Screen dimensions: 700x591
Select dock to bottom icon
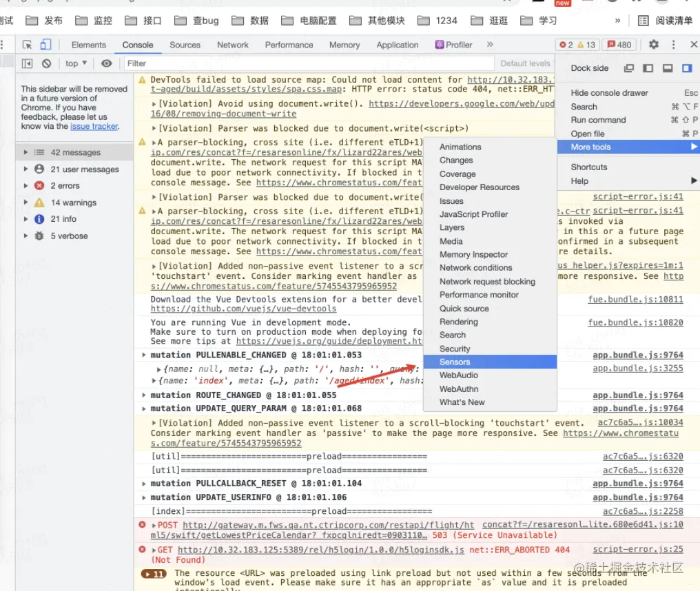[x=668, y=68]
